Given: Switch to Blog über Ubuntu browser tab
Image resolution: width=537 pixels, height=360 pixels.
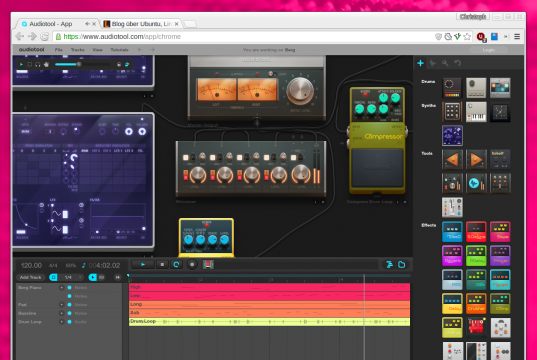Looking at the screenshot, I should [141, 24].
